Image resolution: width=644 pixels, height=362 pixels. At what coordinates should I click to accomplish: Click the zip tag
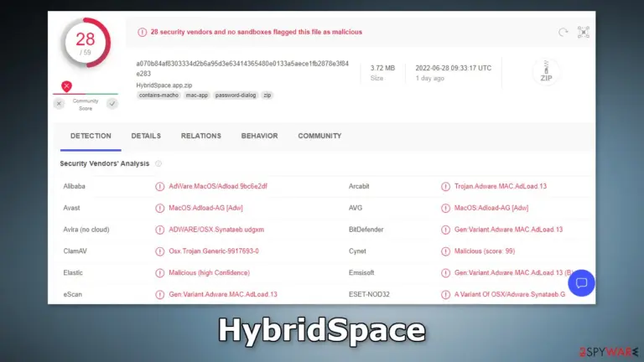(x=267, y=96)
